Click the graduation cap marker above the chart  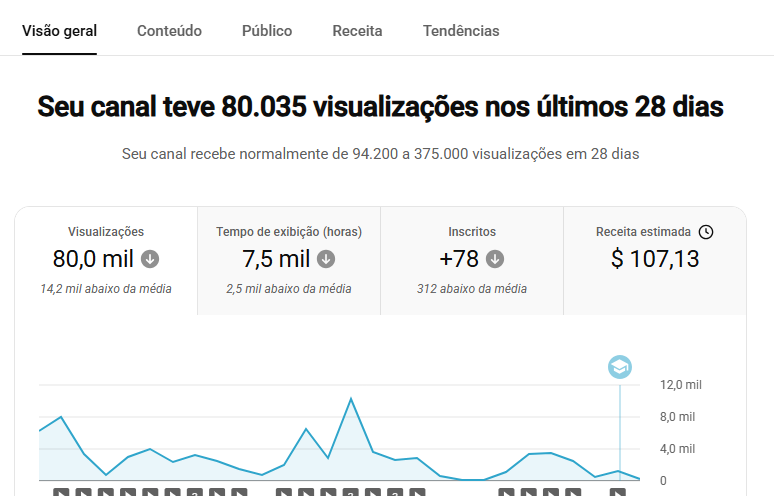[620, 367]
